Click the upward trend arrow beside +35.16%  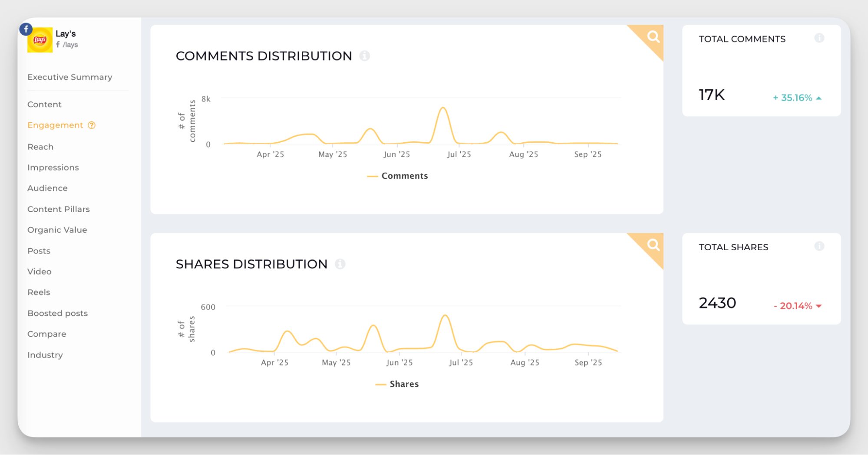click(818, 98)
